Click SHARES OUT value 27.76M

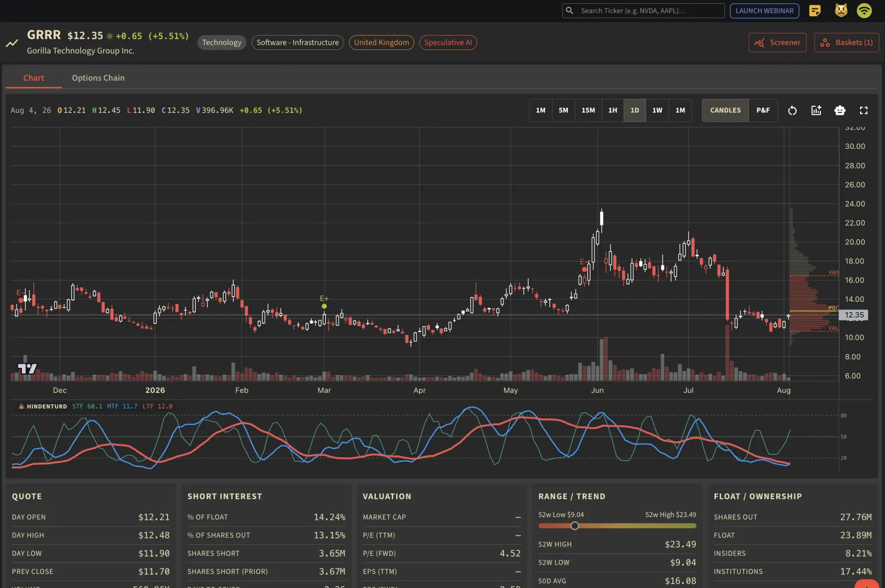pos(856,517)
